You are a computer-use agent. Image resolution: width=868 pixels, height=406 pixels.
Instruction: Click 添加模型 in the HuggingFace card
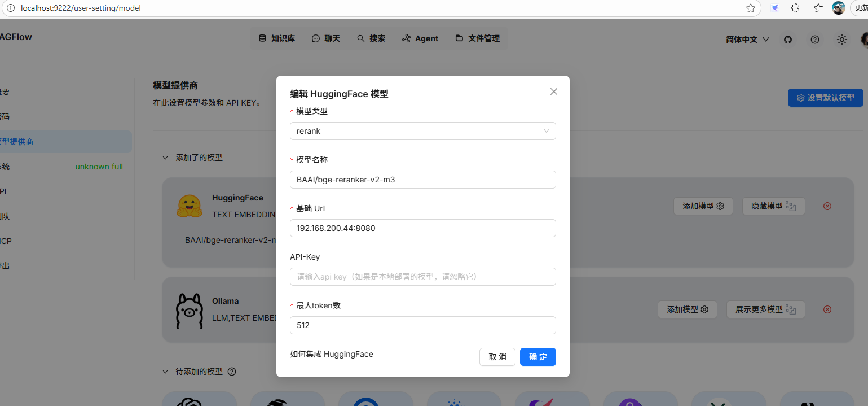(703, 206)
